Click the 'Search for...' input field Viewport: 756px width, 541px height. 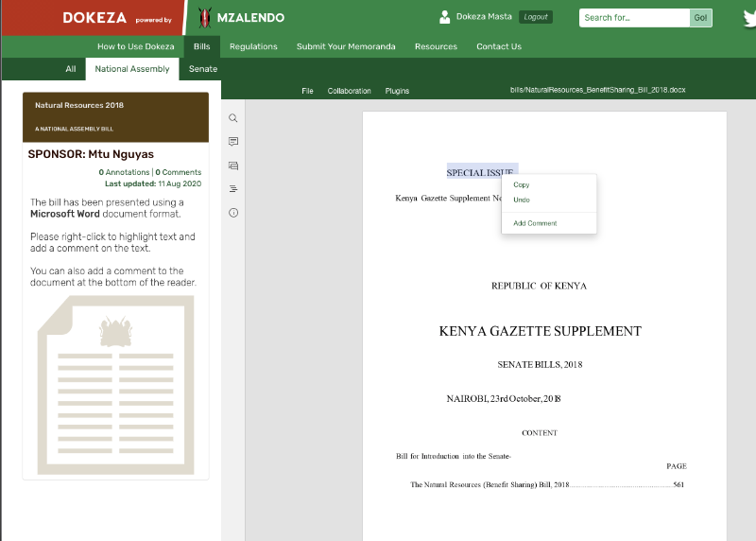[633, 17]
